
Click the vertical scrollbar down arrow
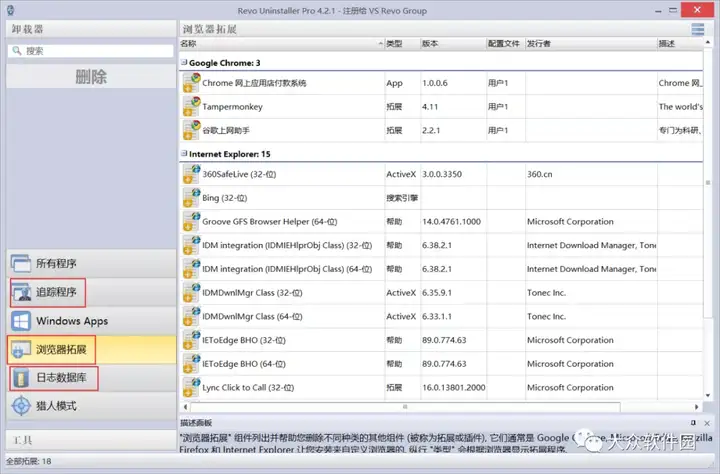point(708,395)
